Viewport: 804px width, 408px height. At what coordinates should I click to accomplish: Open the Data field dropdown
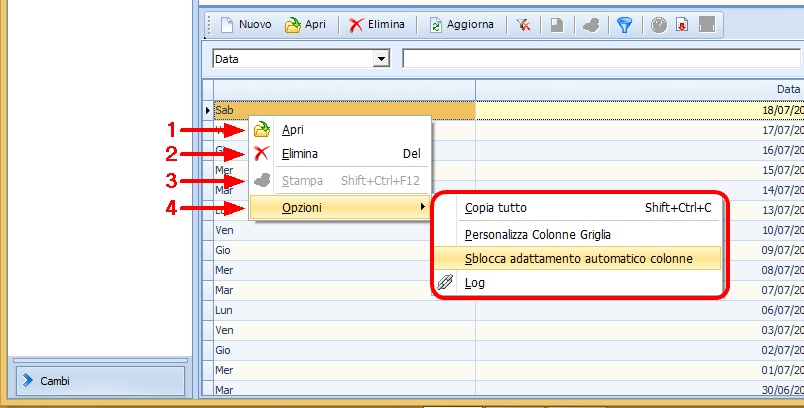tap(380, 59)
